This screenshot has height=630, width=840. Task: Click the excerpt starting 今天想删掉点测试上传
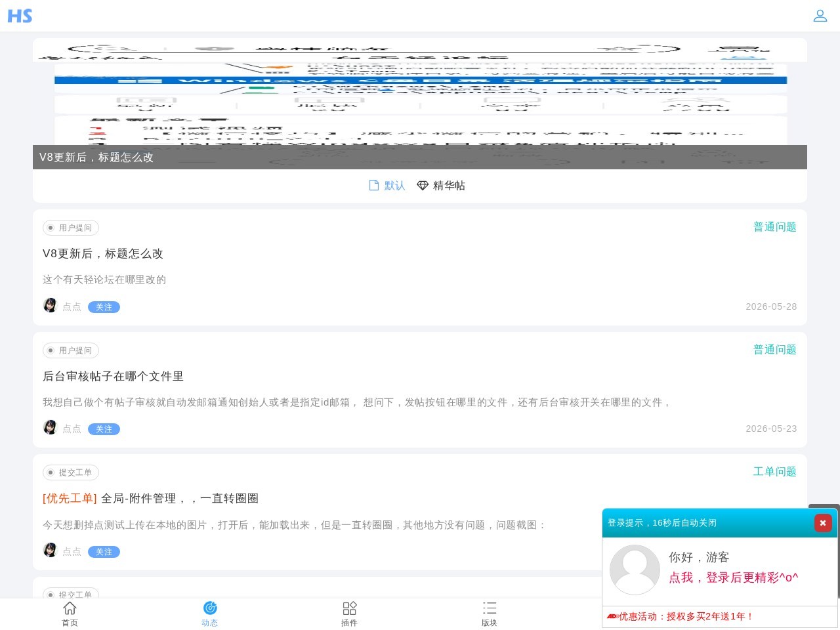click(x=295, y=525)
